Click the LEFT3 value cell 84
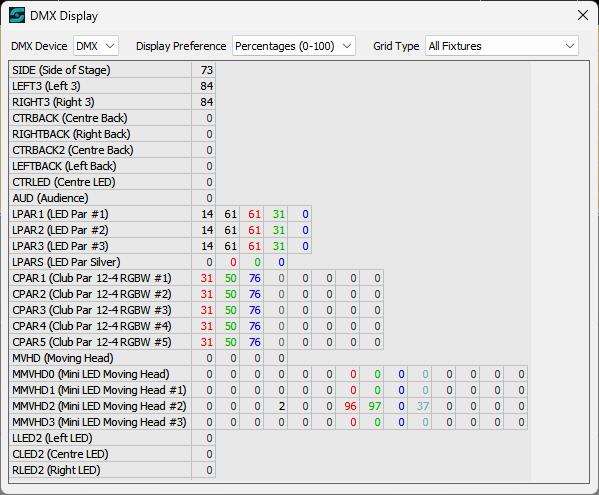 click(x=204, y=86)
